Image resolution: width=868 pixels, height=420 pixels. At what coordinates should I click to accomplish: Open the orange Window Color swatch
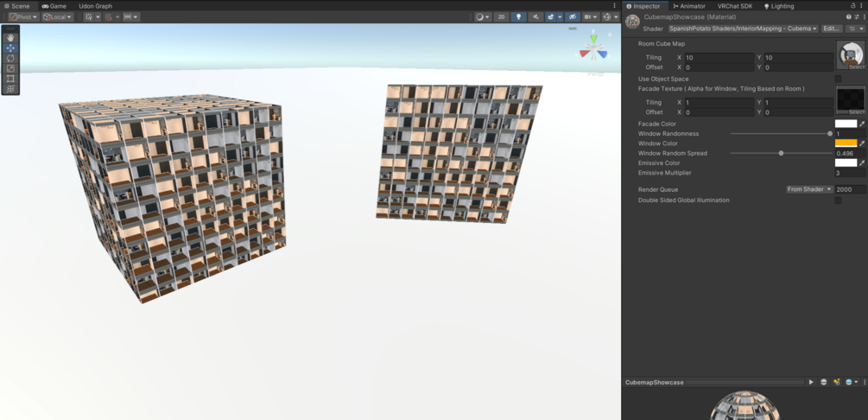click(846, 143)
